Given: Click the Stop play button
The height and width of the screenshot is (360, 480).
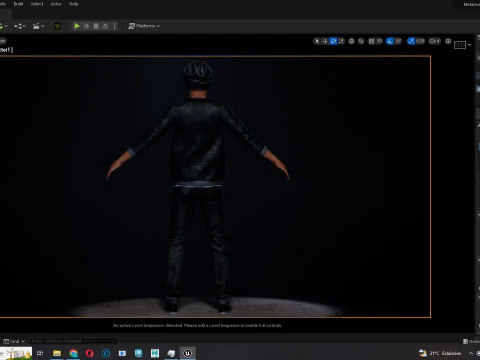Looking at the screenshot, I should coord(96,26).
